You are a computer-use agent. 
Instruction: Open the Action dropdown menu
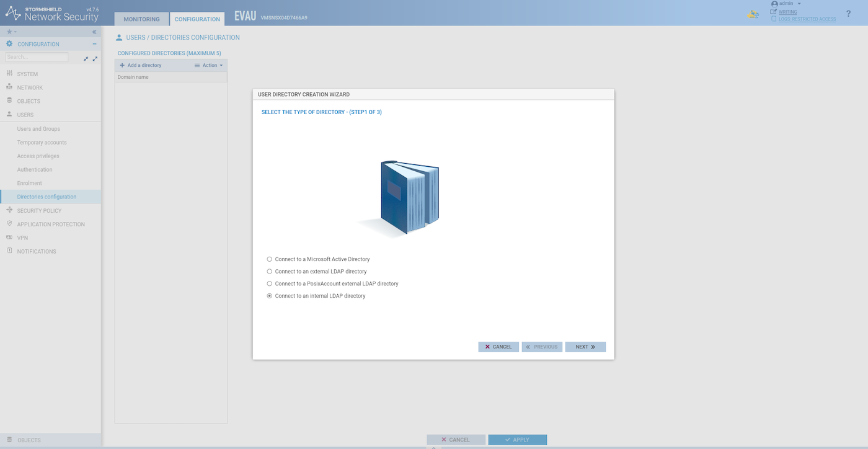tap(209, 65)
